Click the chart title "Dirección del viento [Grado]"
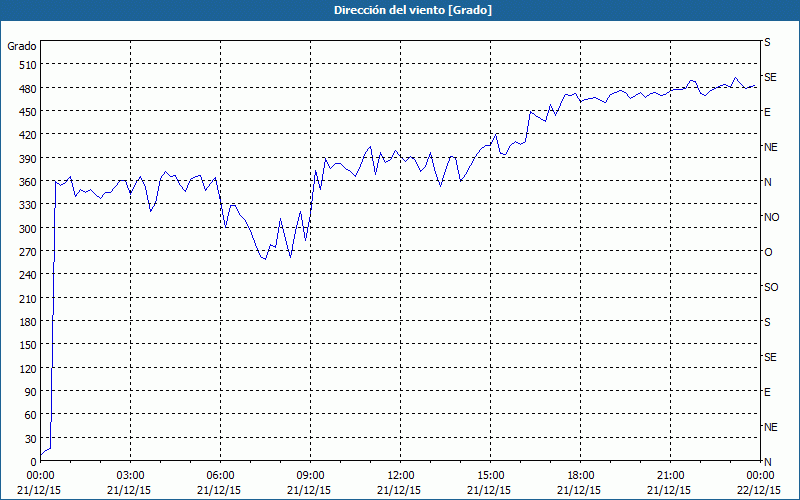The image size is (800, 500). tap(413, 10)
